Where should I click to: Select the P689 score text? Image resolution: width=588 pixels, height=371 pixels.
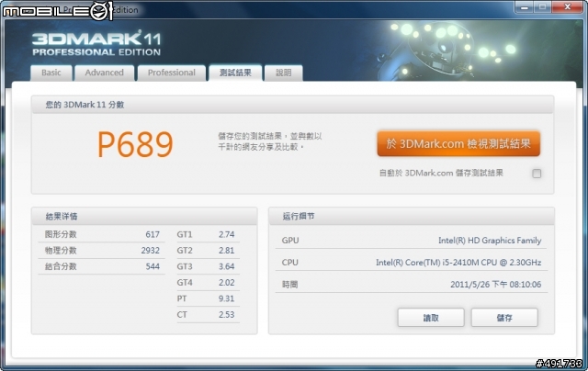tap(135, 144)
